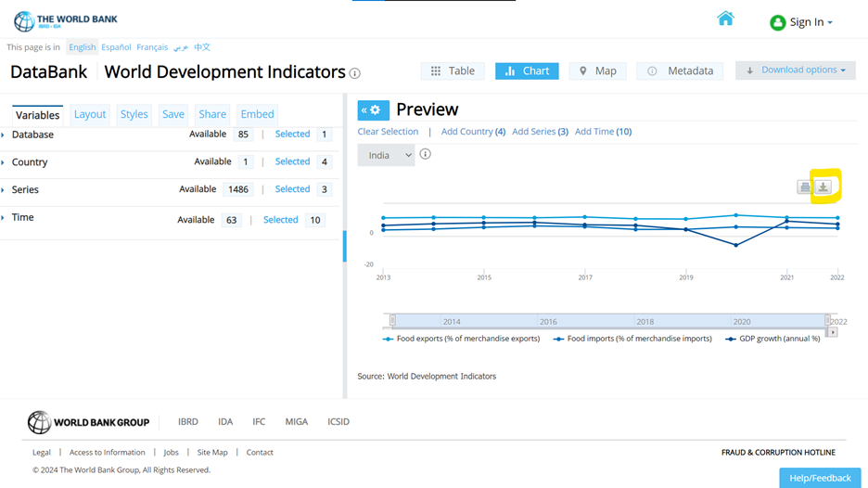Click the settings gear collapse button

point(373,109)
